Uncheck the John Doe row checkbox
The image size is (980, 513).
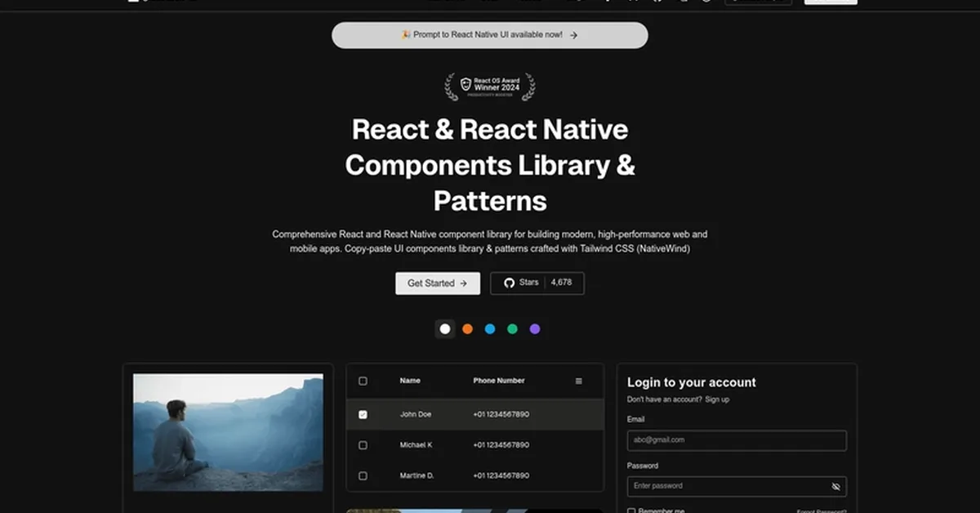(363, 414)
